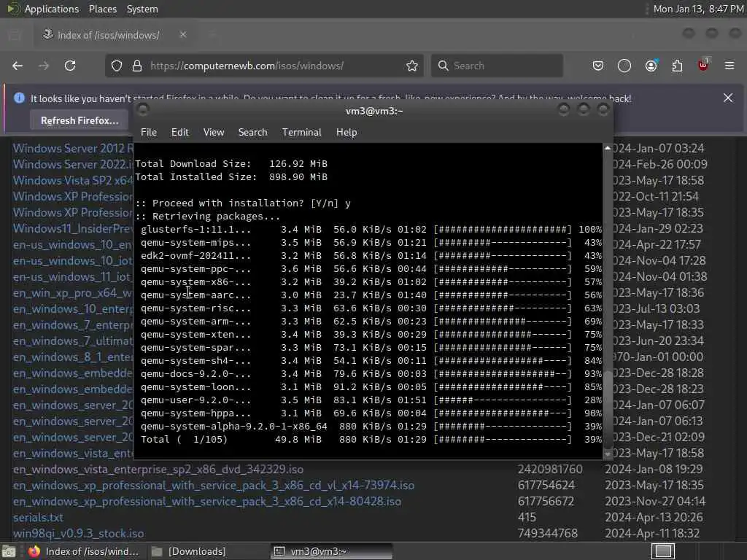Open the xp professional x14-73974.iso link
The width and height of the screenshot is (747, 560).
(214, 485)
